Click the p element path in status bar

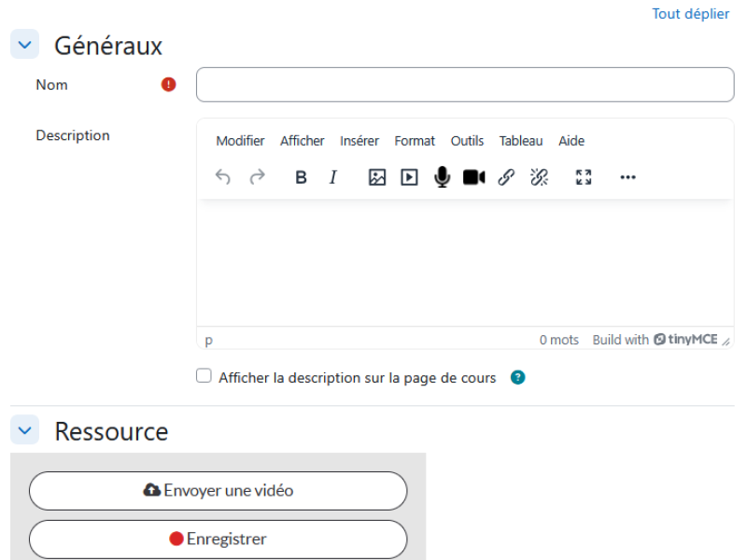coord(208,341)
